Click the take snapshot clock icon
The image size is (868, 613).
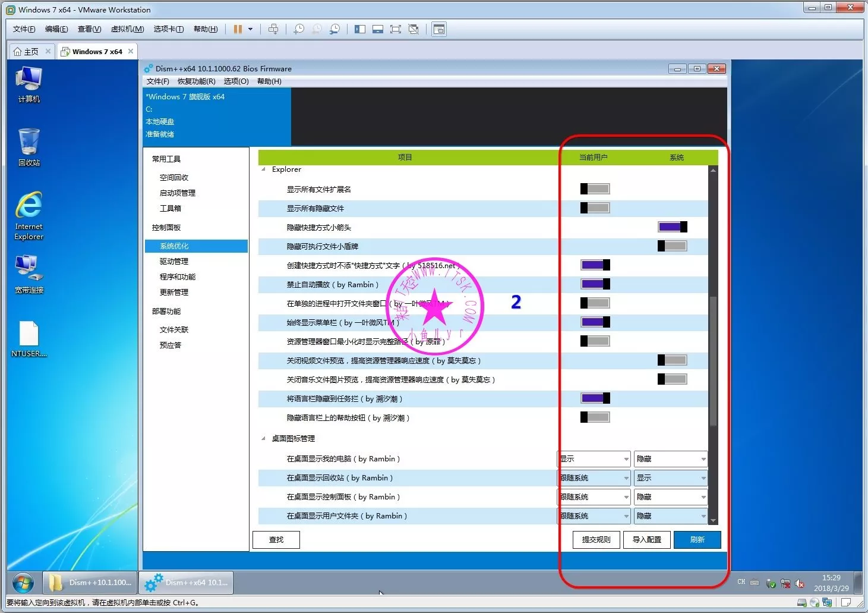coord(299,29)
